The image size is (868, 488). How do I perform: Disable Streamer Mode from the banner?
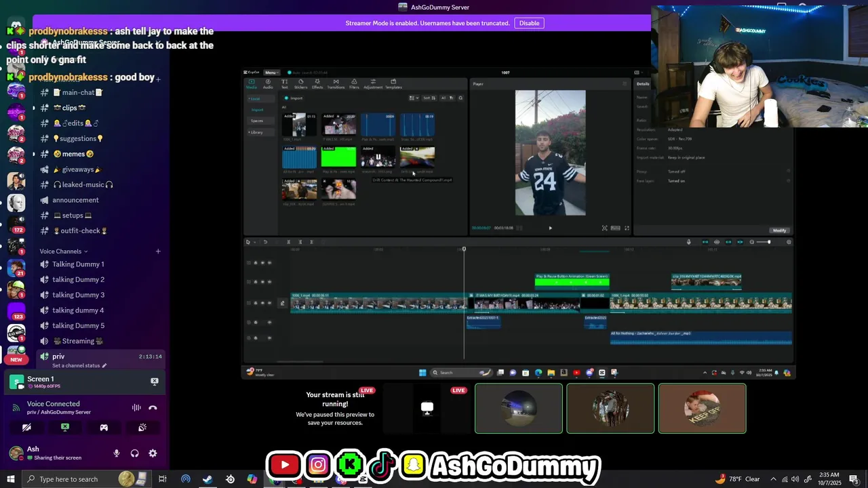click(529, 23)
